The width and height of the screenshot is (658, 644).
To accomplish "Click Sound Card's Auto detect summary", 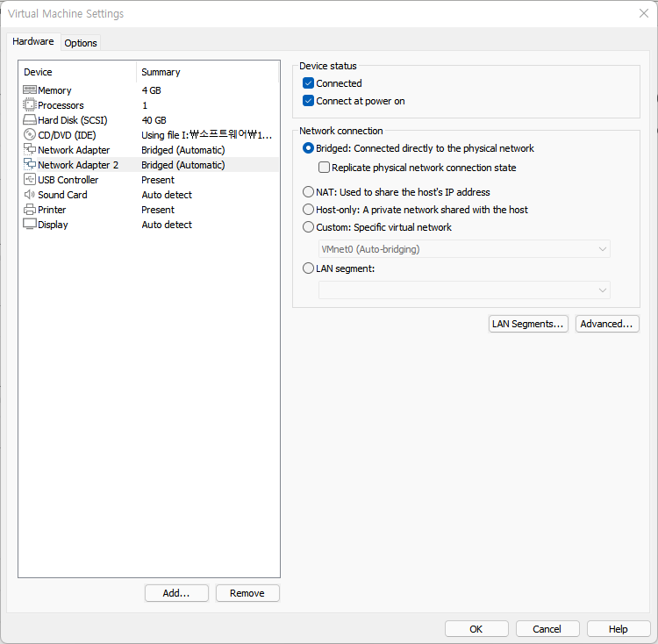I will [x=167, y=195].
